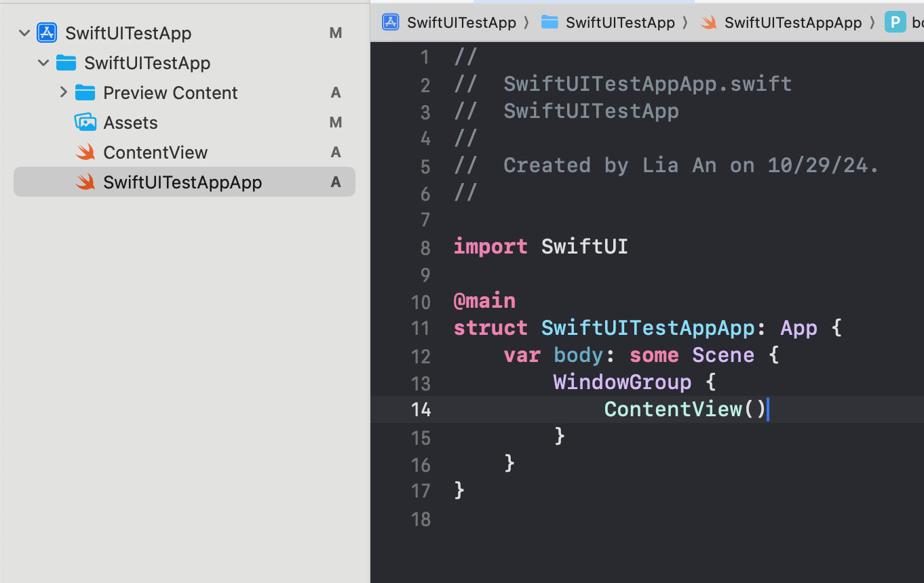
Task: Click the A status badge beside SwiftUITestAppApp
Action: point(335,182)
